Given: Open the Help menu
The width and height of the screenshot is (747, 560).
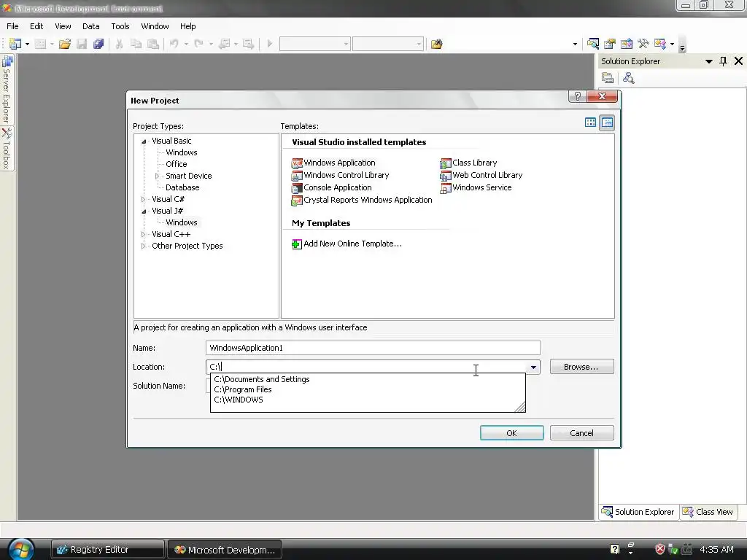Looking at the screenshot, I should (187, 26).
